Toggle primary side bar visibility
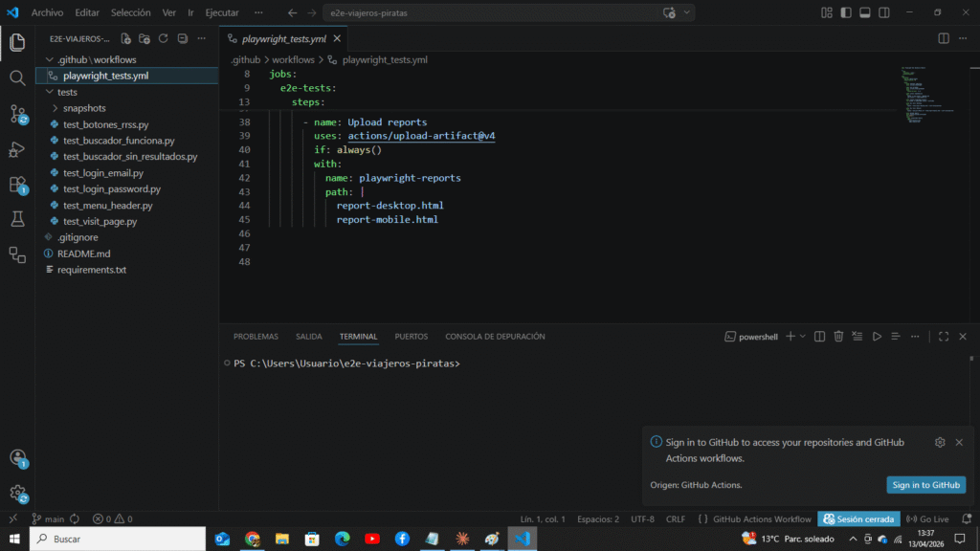 click(x=846, y=12)
